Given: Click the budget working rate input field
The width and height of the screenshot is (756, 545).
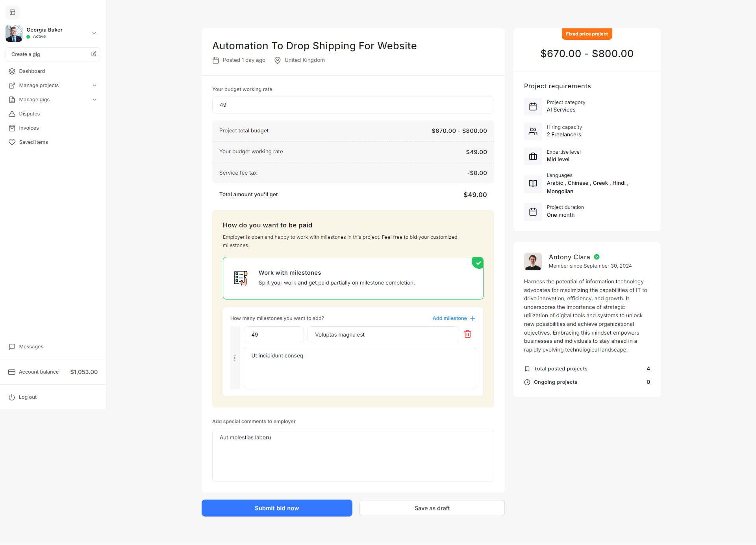Looking at the screenshot, I should click(353, 105).
